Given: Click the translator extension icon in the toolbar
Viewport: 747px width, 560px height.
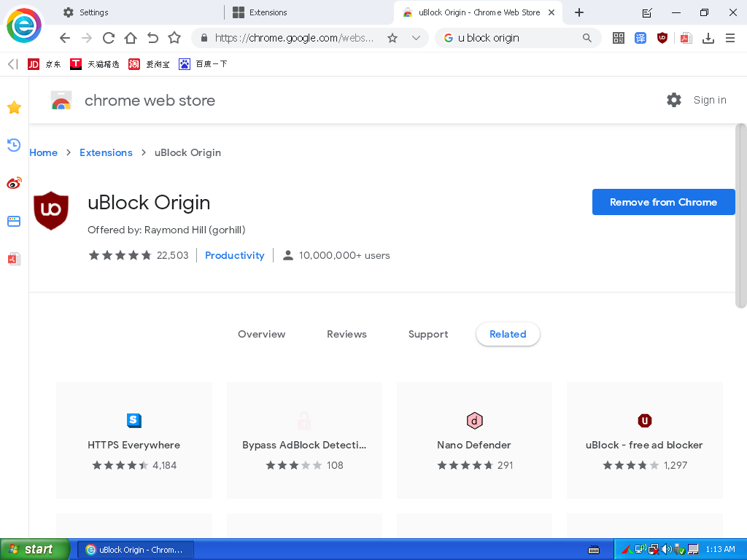Looking at the screenshot, I should coord(640,38).
